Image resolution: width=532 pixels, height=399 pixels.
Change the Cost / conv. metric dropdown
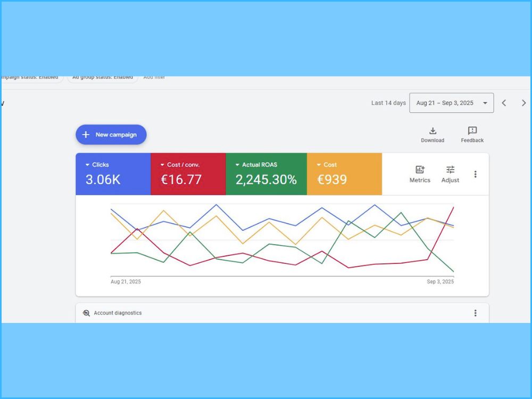180,164
